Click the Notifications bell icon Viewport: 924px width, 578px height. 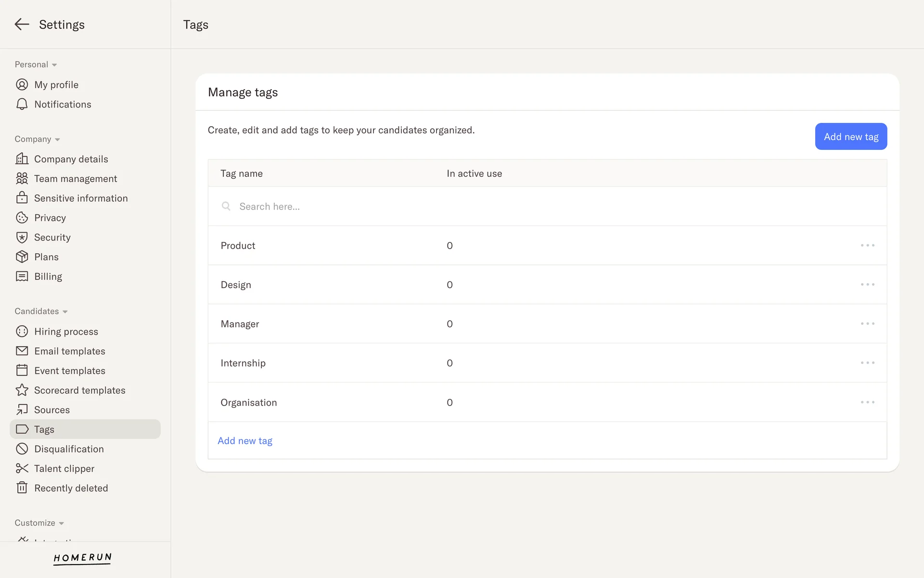point(22,105)
